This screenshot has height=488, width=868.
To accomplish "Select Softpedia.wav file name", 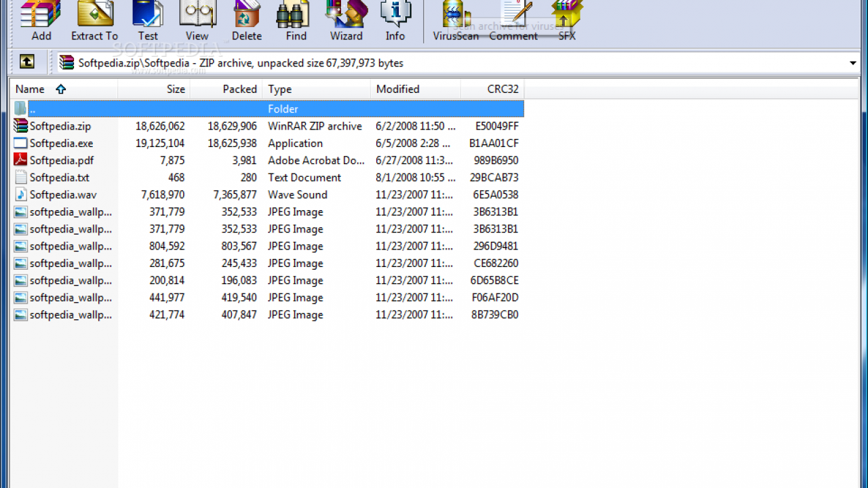I will 63,195.
